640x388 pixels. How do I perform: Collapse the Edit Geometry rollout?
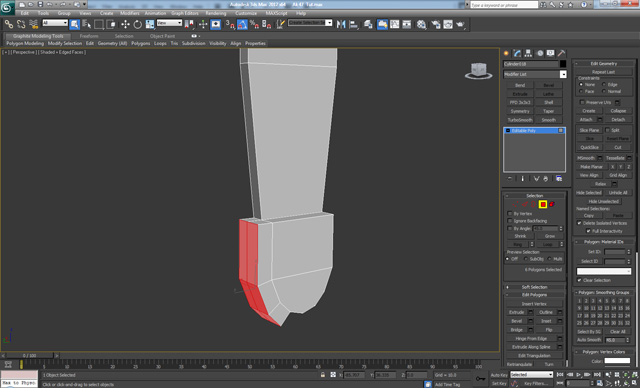pos(604,64)
